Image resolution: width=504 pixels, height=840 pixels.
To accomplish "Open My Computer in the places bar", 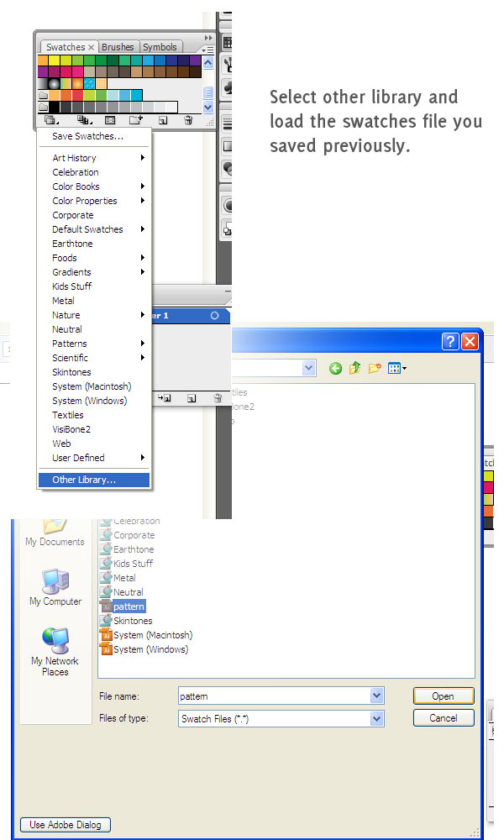I will pyautogui.click(x=55, y=586).
